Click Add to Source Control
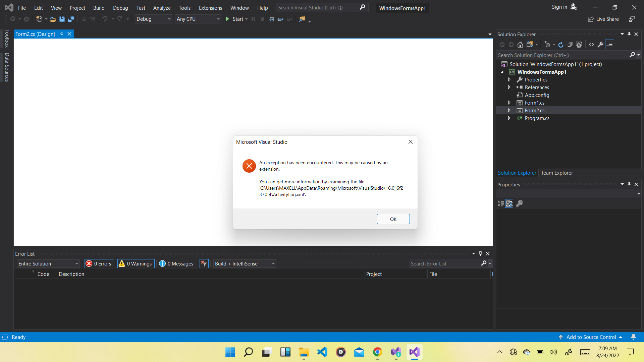The width and height of the screenshot is (644, 362). (x=591, y=337)
